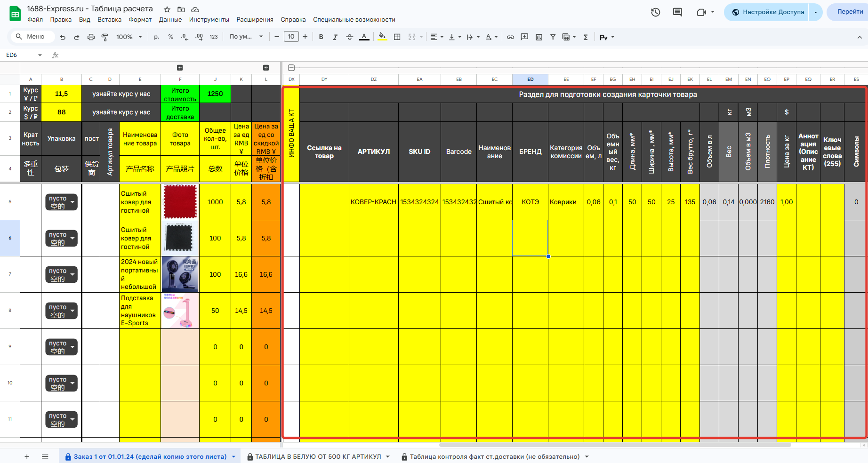868x463 pixels.
Task: Select the paint format tool
Action: [105, 37]
